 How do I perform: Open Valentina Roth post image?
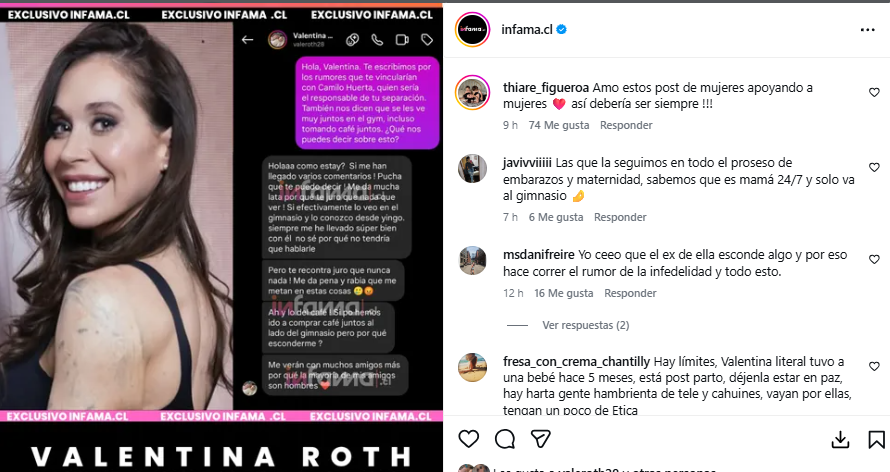click(x=221, y=238)
